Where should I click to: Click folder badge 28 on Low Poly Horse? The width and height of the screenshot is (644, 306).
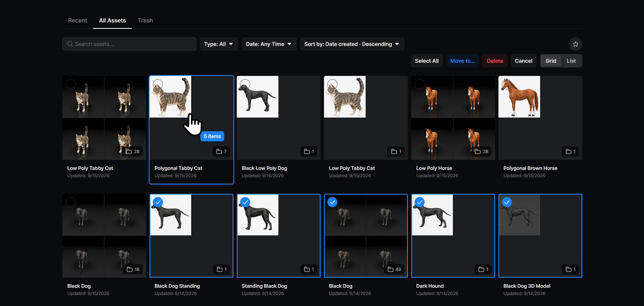[x=482, y=151]
